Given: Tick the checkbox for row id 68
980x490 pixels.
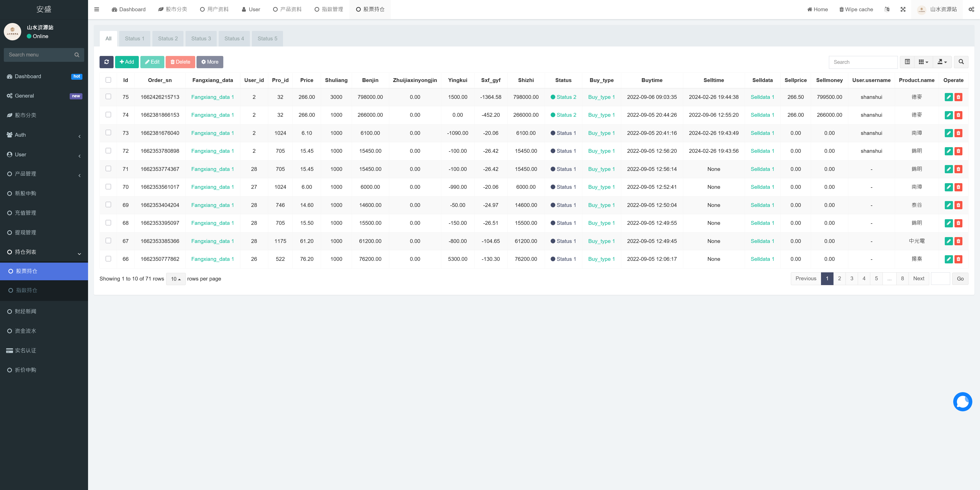Looking at the screenshot, I should point(108,223).
